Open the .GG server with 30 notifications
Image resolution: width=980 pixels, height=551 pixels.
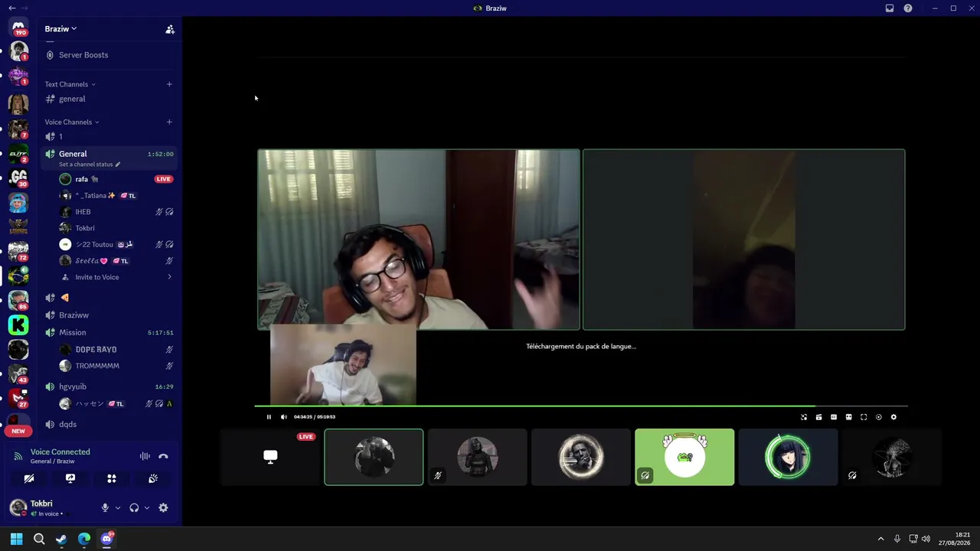18,178
